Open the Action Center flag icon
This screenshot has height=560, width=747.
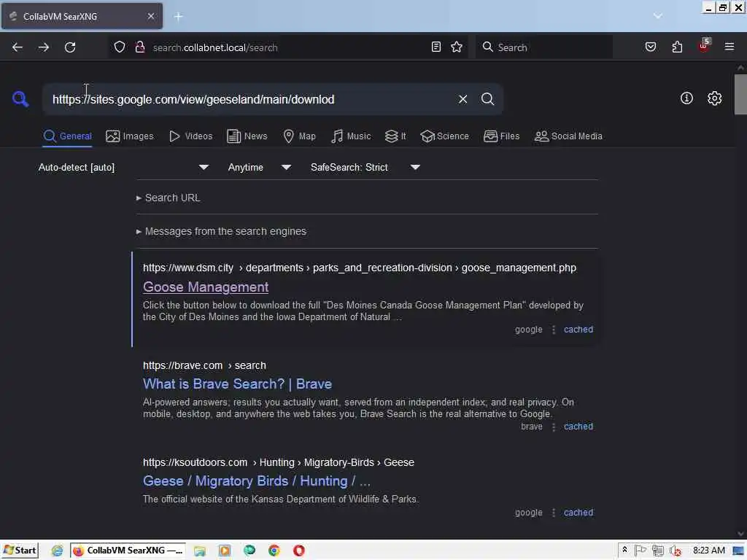coord(640,551)
